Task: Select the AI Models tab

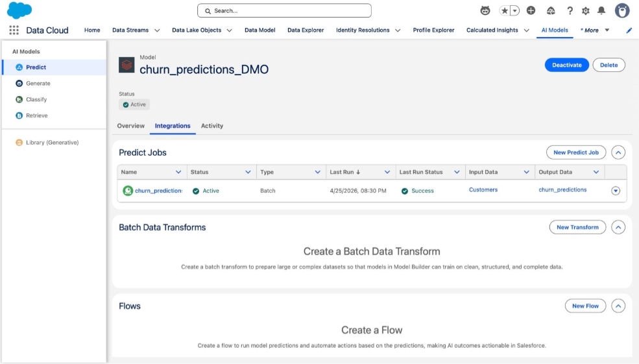Action: 555,30
